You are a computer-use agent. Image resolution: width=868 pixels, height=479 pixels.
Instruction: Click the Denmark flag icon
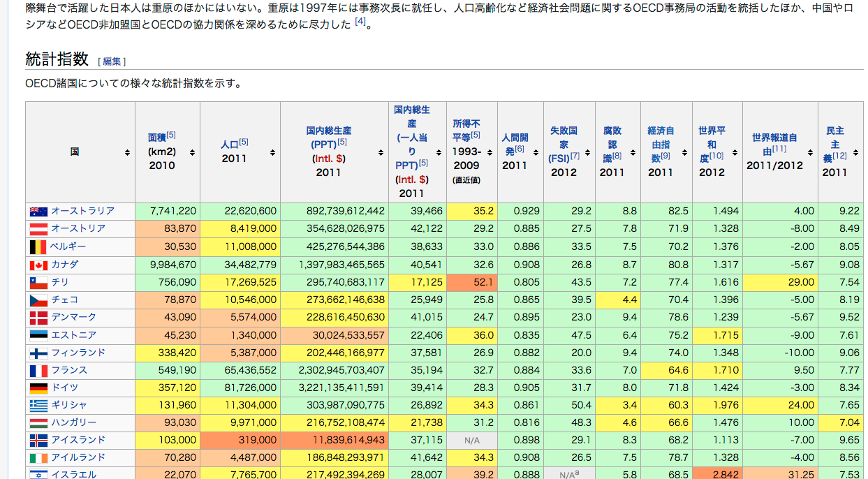coord(38,318)
